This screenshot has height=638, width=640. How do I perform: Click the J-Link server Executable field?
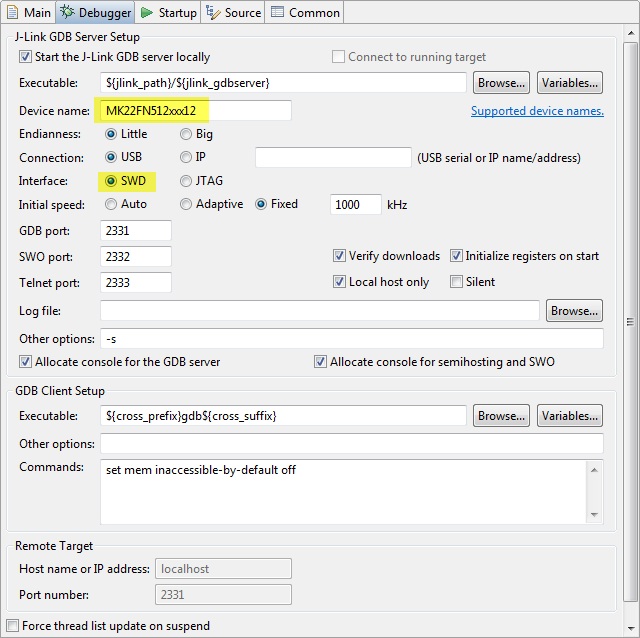[283, 83]
